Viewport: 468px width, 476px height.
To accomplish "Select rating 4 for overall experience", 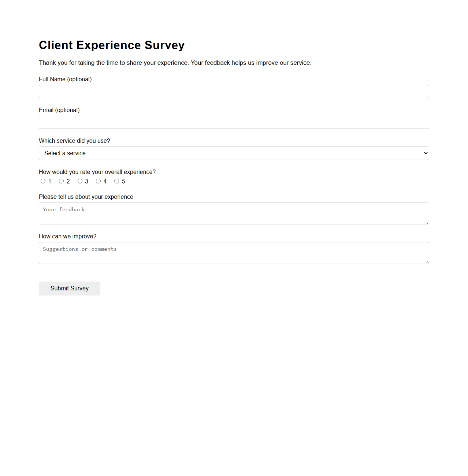I will 98,181.
